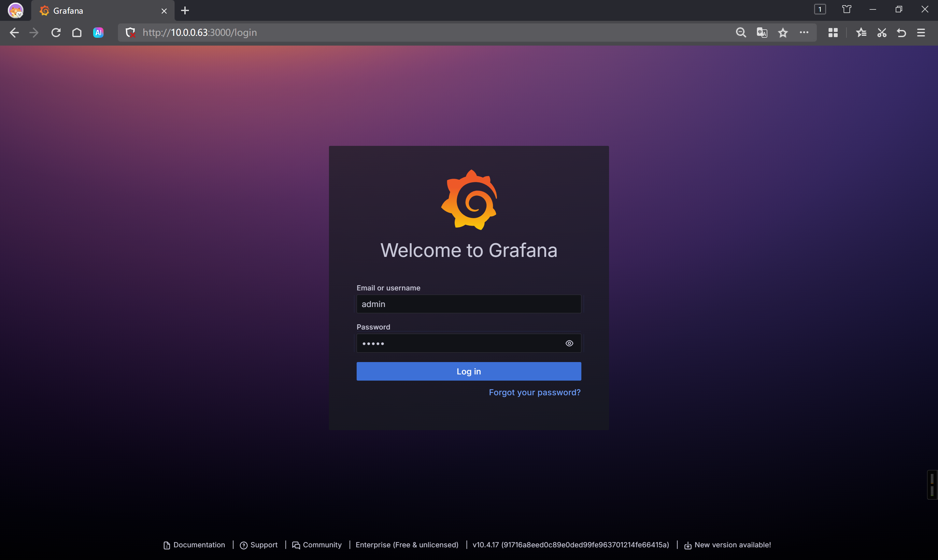The image size is (938, 560).
Task: Bookmark this page with the star
Action: coord(783,33)
